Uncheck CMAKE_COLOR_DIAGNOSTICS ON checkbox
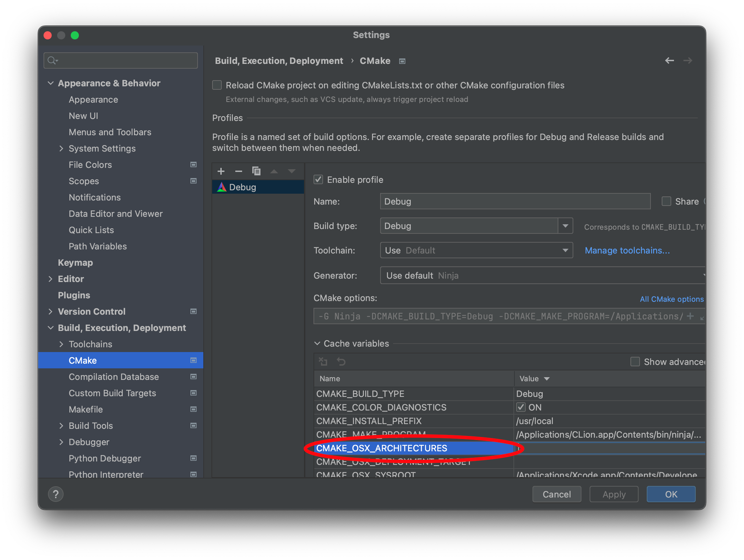744x560 pixels. (x=521, y=407)
